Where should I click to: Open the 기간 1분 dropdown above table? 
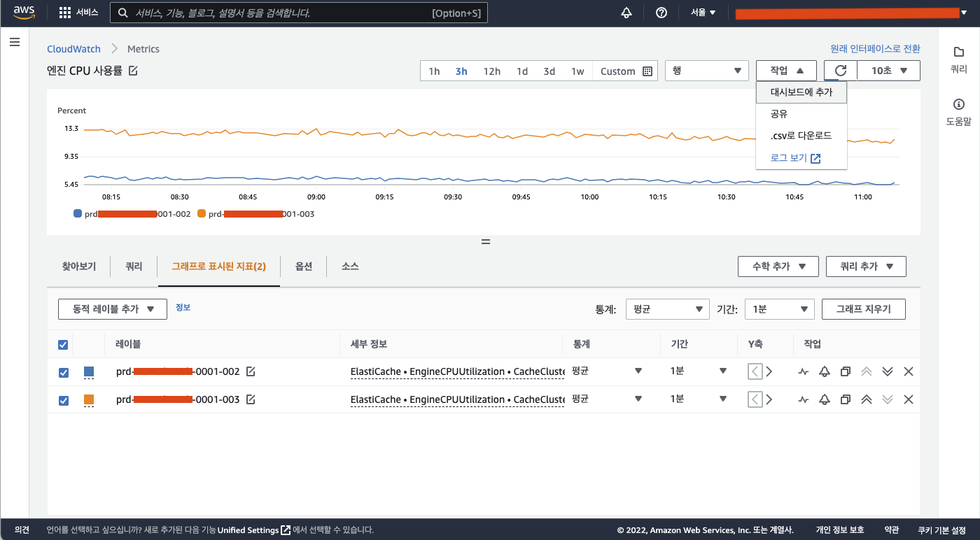point(780,309)
